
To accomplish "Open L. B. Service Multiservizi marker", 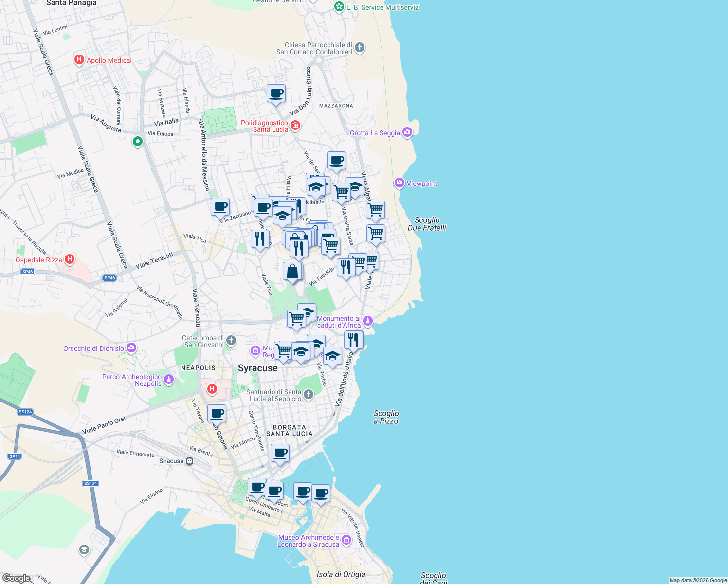I will 339,7.
